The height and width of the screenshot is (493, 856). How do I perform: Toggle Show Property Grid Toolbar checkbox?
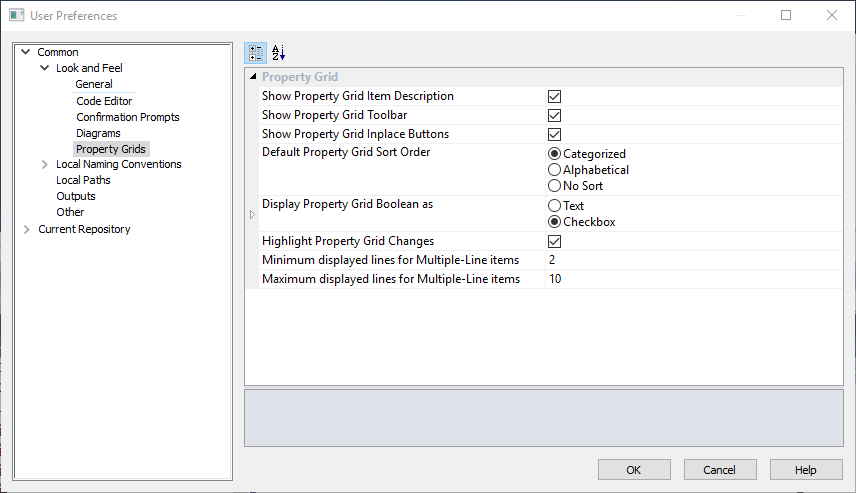click(x=554, y=116)
